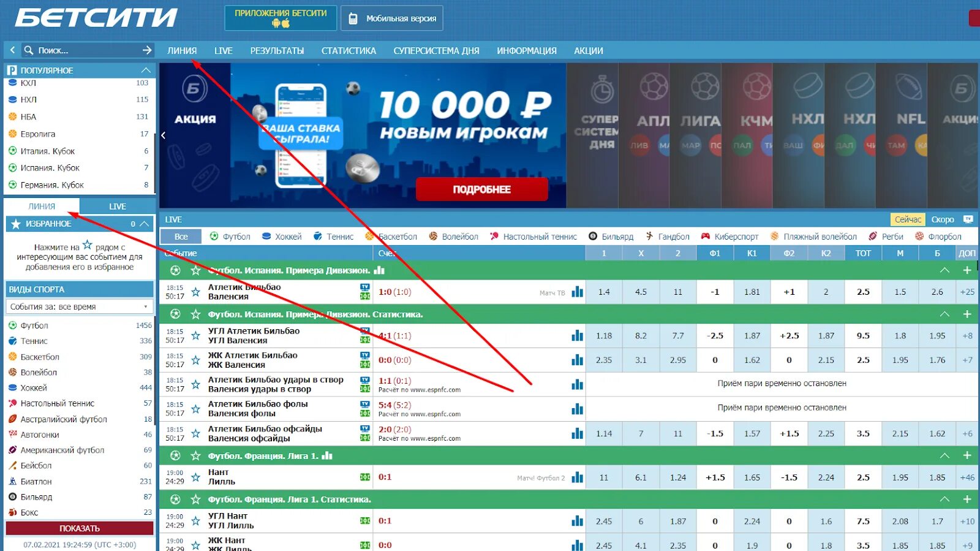The image size is (980, 551).
Task: Add Атлетик Бильбао - Валенсия to favorites star
Action: (x=195, y=292)
